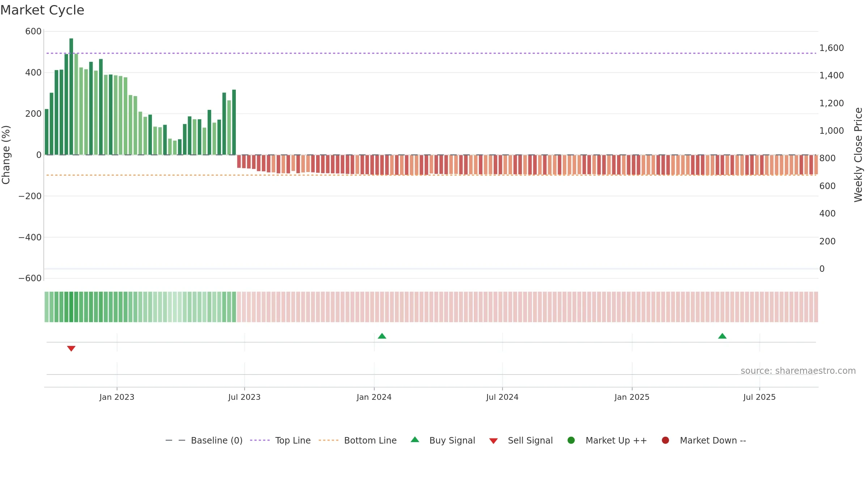The image size is (868, 488).
Task: Click the Market Down -- legend label
Action: pyautogui.click(x=713, y=440)
